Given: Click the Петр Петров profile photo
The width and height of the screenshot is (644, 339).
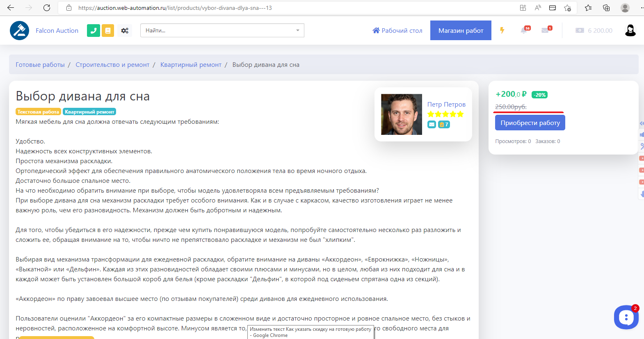Looking at the screenshot, I should click(x=401, y=114).
